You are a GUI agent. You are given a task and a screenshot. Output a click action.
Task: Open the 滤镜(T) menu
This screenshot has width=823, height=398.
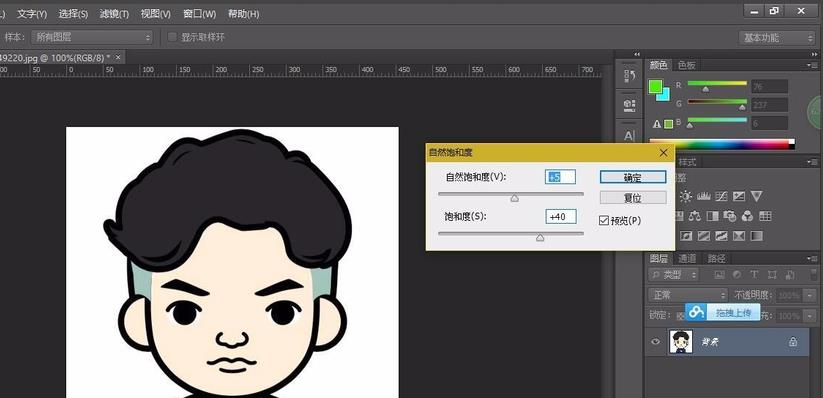pos(114,14)
